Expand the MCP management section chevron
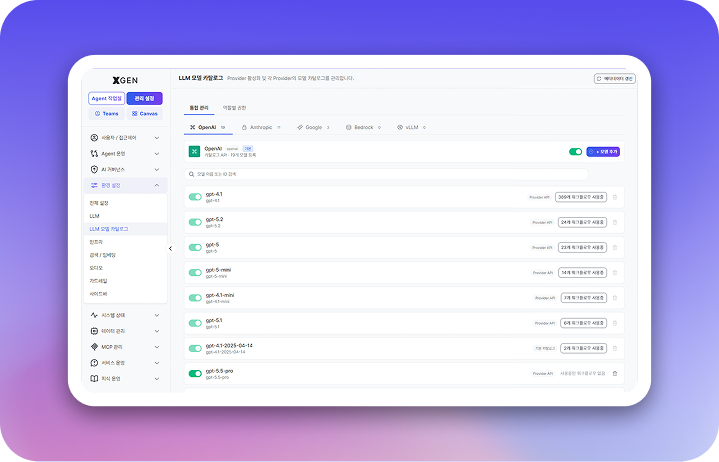Viewport: 719px width, 462px height. [157, 347]
